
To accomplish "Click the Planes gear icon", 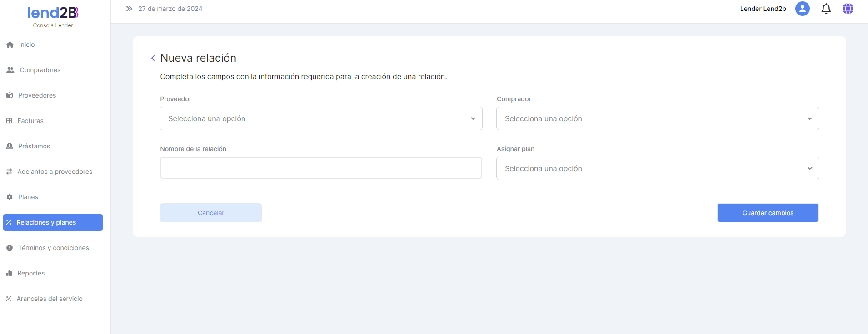I will coord(10,197).
